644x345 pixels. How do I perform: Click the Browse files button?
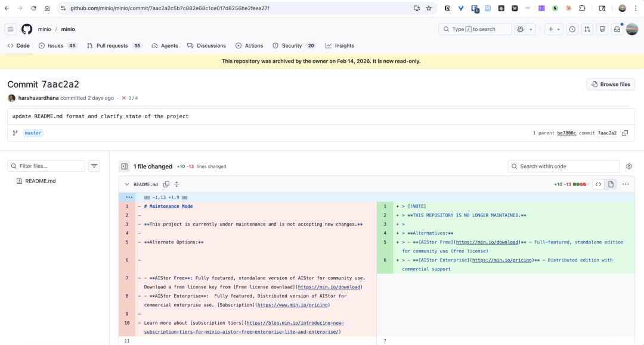(610, 84)
